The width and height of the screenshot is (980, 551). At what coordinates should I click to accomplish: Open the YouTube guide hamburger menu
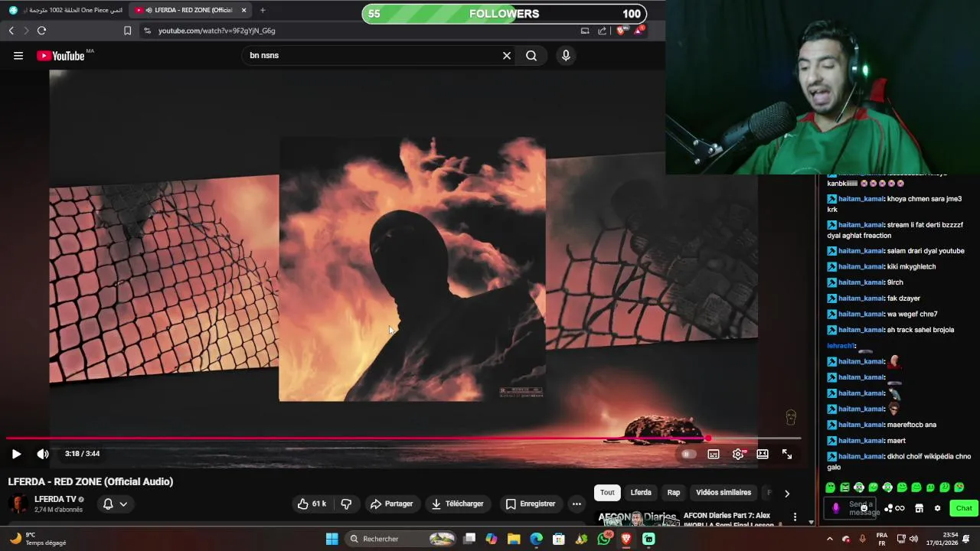(x=18, y=55)
